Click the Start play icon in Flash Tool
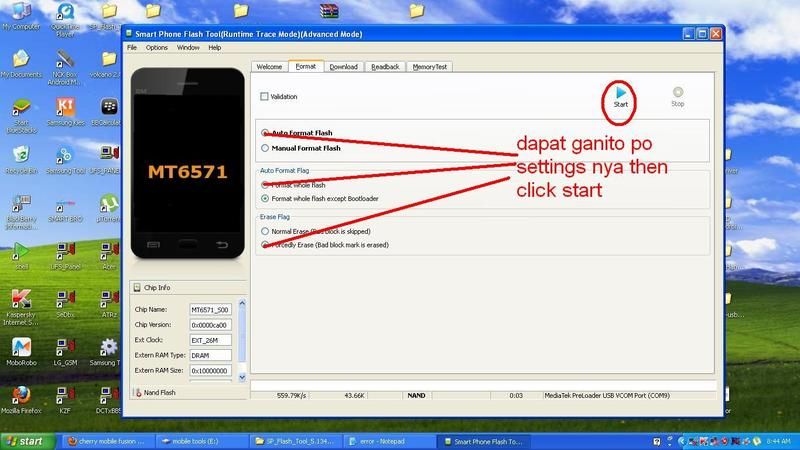 (x=620, y=93)
